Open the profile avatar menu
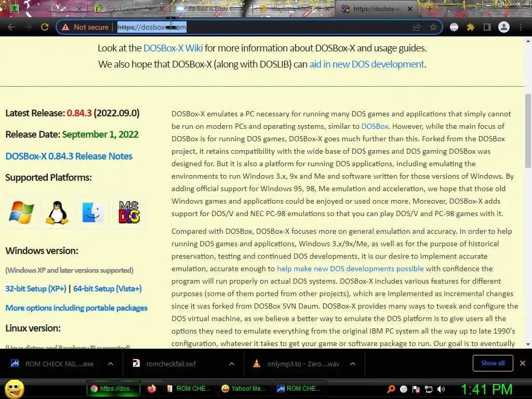Screen dimensions: 532x399 click(504, 27)
